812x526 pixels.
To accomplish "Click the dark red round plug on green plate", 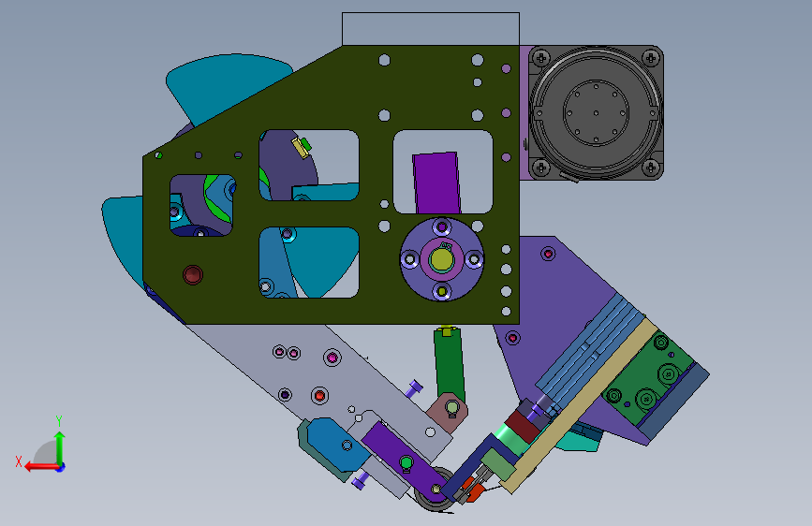I will click(193, 275).
